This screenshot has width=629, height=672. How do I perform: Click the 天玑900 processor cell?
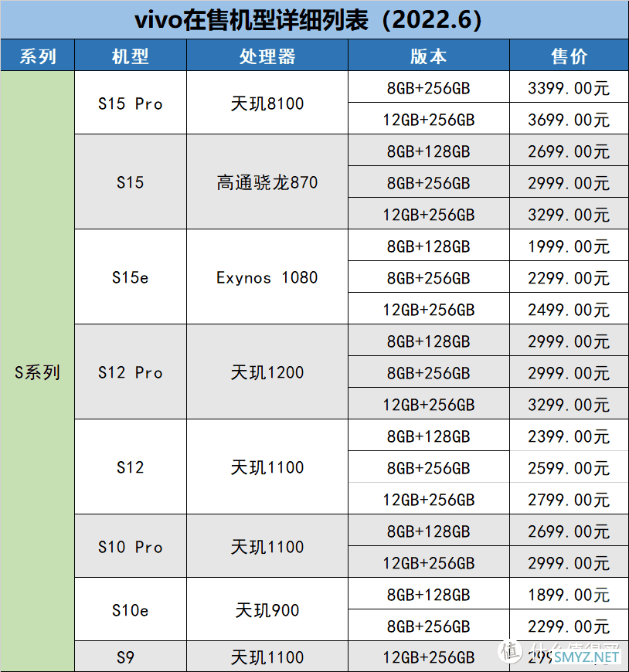(x=267, y=609)
